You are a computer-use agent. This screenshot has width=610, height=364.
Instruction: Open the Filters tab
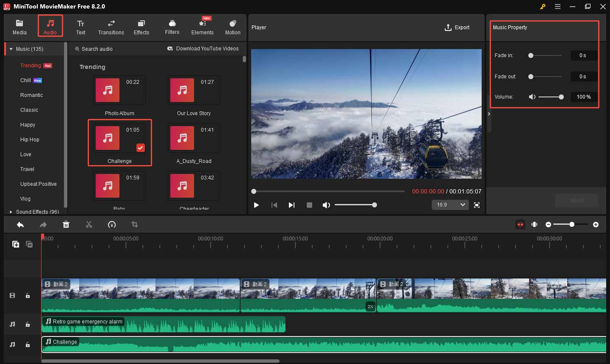[x=172, y=27]
